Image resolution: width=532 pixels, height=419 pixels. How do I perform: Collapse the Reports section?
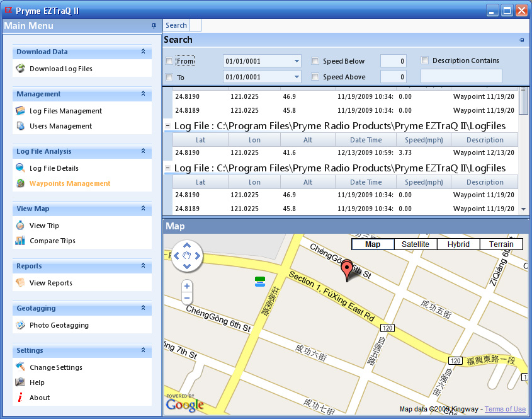pyautogui.click(x=143, y=266)
